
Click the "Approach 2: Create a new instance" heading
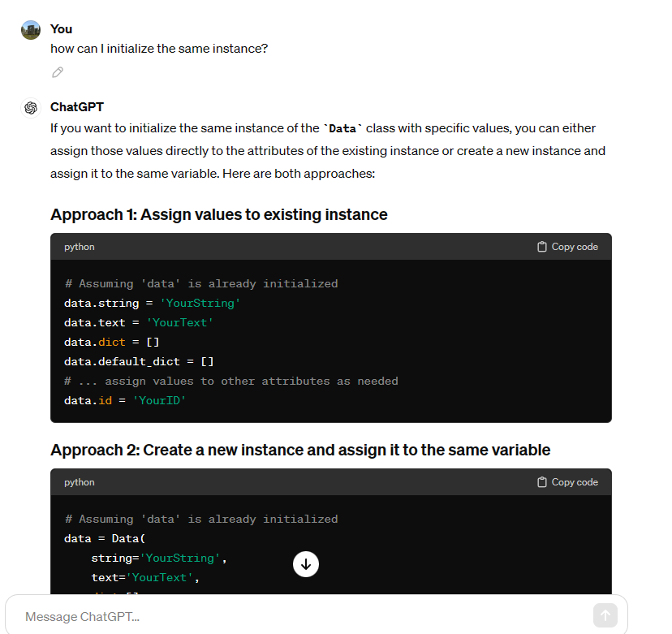[x=300, y=450]
